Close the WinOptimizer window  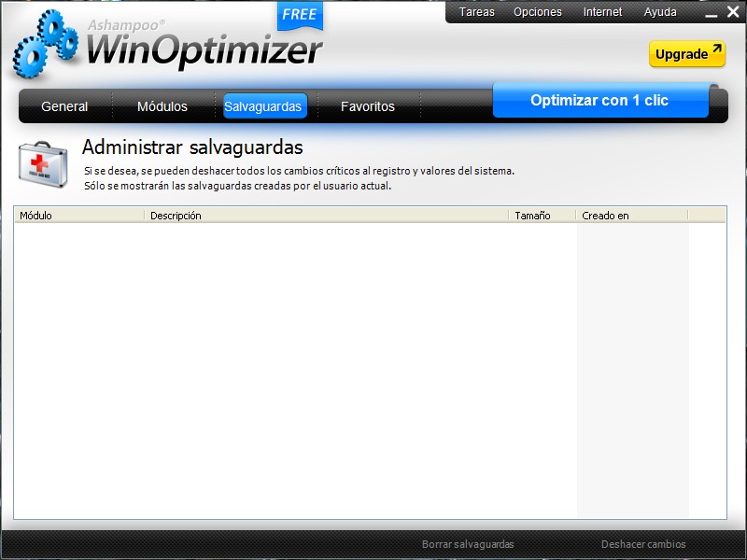tap(733, 11)
